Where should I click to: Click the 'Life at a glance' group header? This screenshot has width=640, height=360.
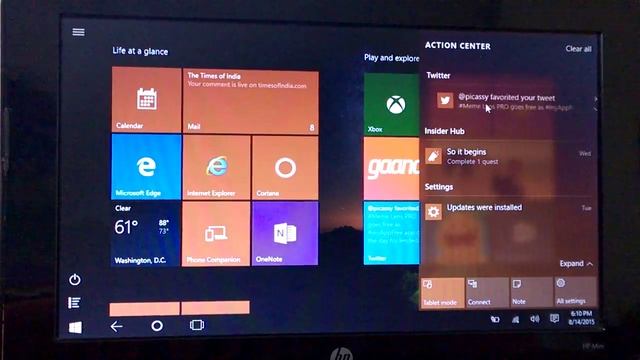tap(140, 51)
